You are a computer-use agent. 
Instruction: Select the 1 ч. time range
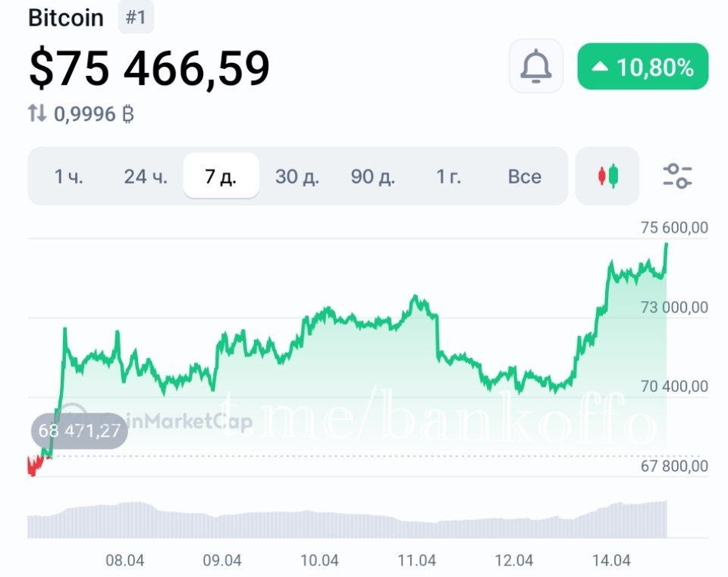pyautogui.click(x=69, y=177)
